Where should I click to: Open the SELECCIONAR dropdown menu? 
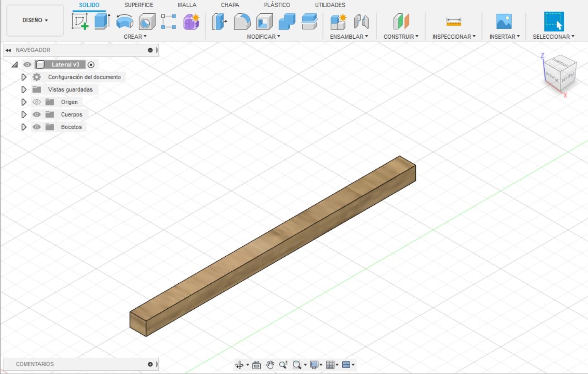pos(553,37)
